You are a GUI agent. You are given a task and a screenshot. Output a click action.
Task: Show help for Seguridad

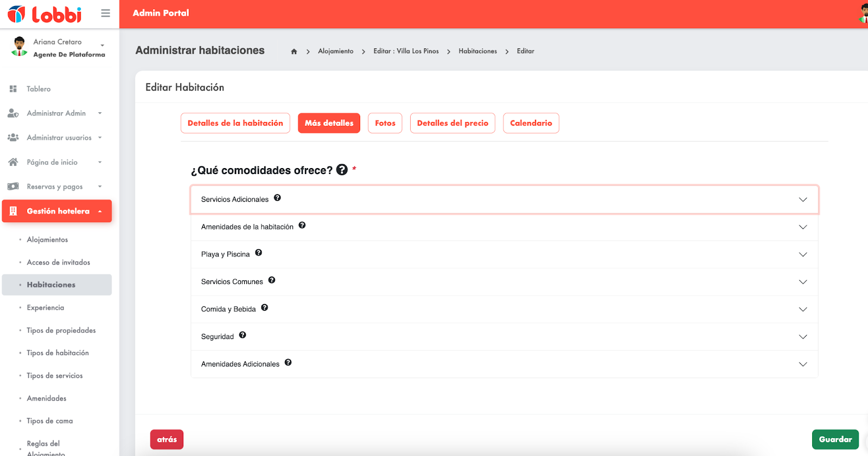(242, 335)
